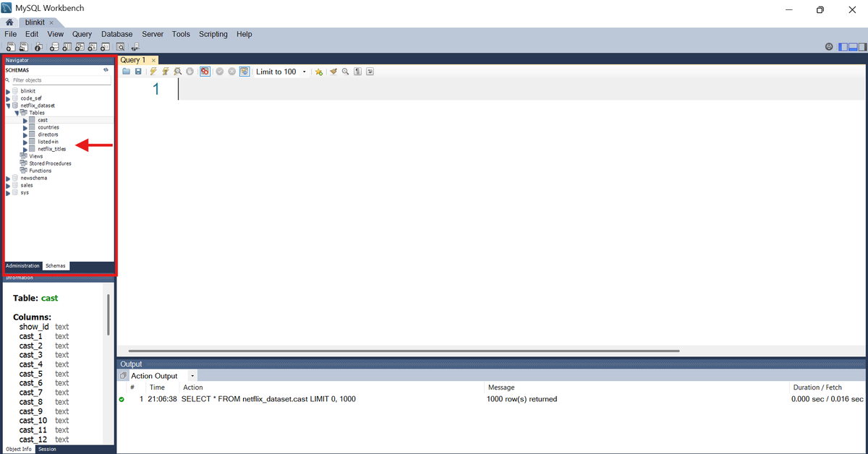Expand the countries table
868x454 pixels.
coord(25,127)
